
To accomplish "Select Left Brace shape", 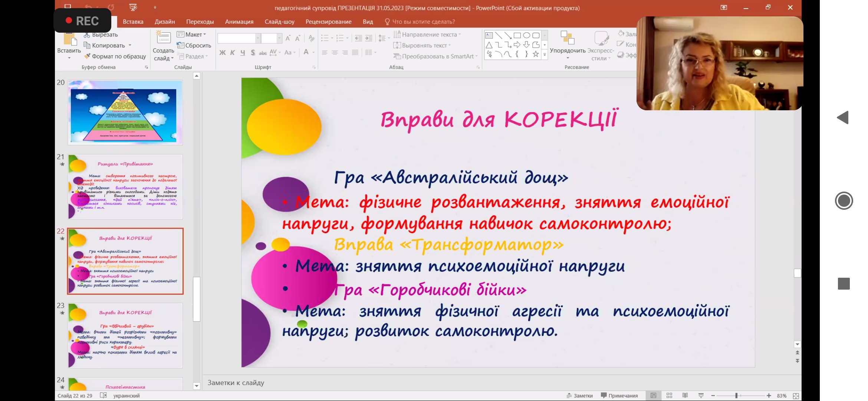I will pyautogui.click(x=517, y=54).
